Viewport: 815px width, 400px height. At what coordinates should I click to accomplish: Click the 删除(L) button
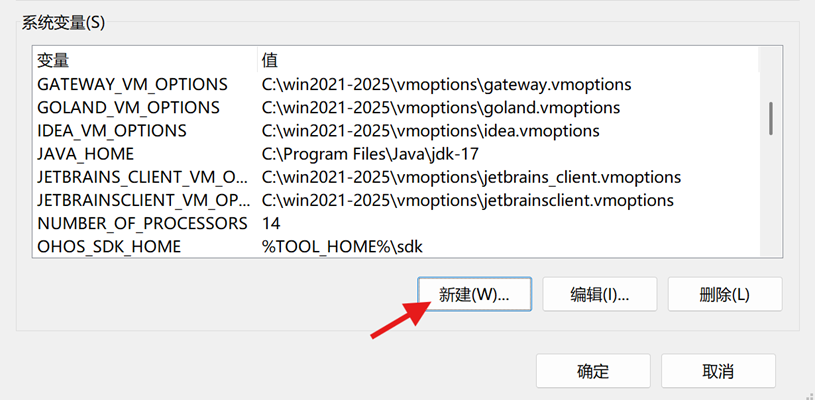coord(725,294)
